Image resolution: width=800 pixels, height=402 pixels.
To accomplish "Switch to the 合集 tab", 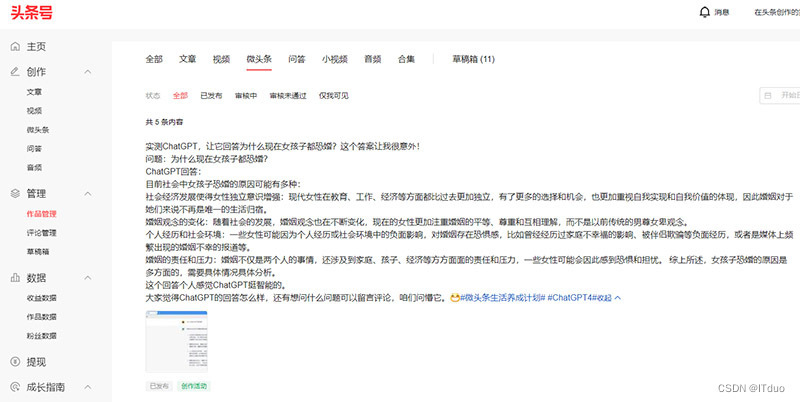I will click(407, 59).
